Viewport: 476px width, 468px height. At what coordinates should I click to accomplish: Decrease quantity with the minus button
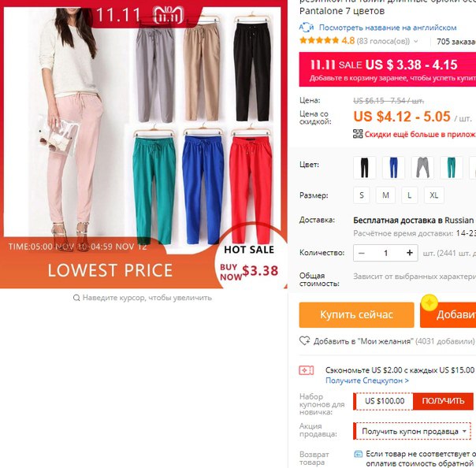[x=362, y=253]
